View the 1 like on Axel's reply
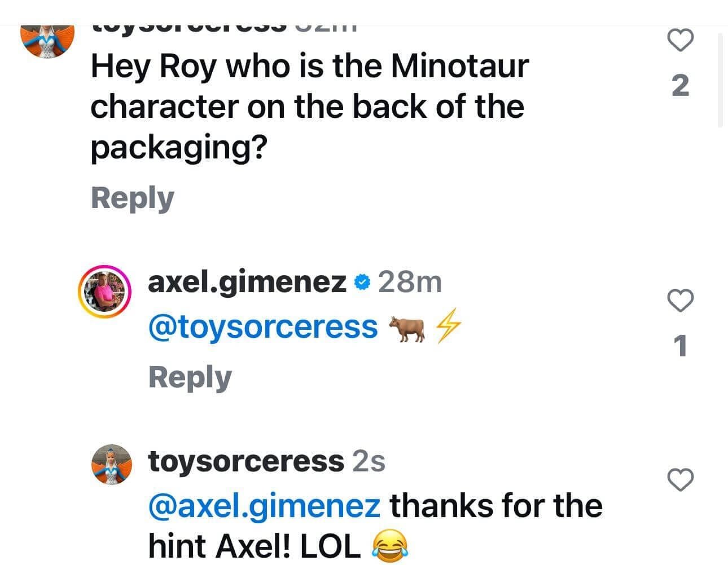Viewport: 728px width, 565px height. tap(681, 346)
